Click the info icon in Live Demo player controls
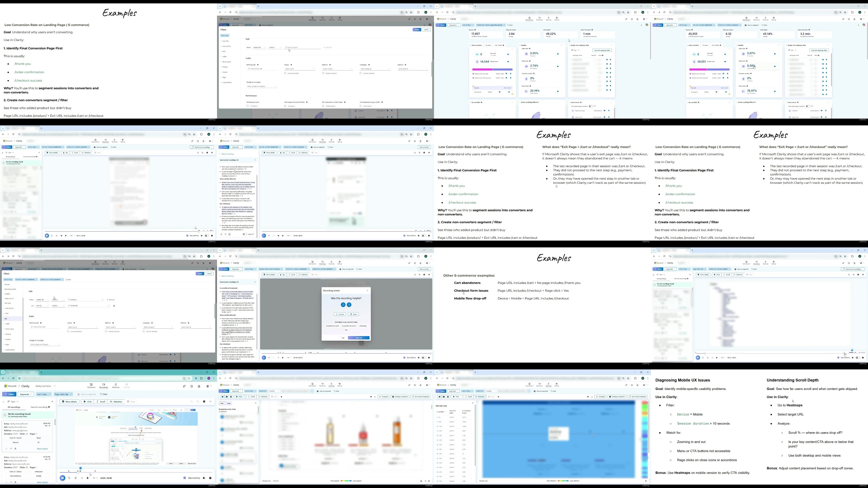This screenshot has height=488, width=868. pos(210,478)
